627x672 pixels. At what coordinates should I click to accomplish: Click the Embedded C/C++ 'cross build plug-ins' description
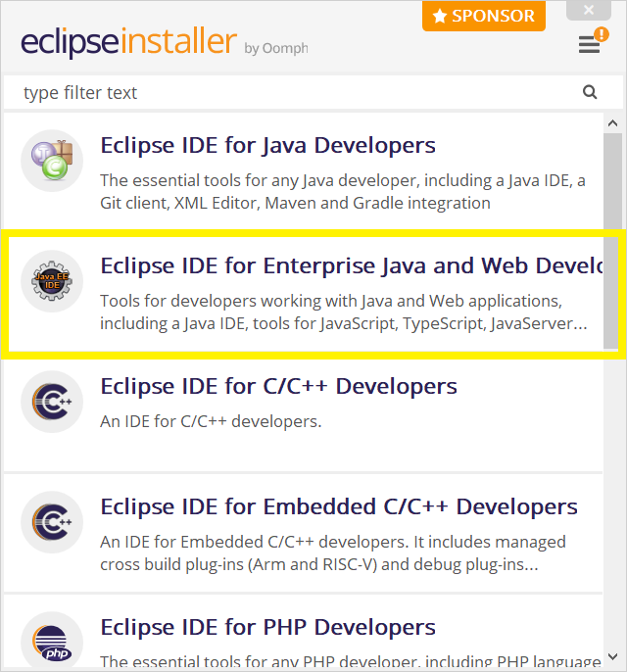pyautogui.click(x=333, y=552)
